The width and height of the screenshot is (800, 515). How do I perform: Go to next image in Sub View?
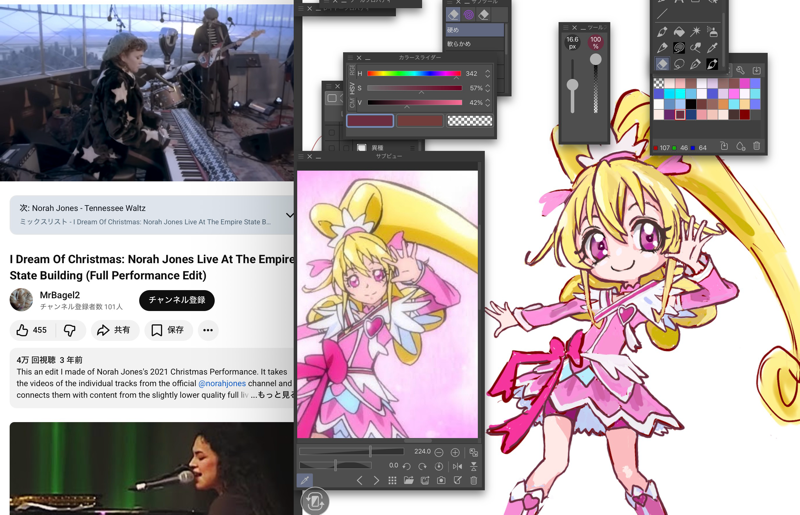[376, 481]
